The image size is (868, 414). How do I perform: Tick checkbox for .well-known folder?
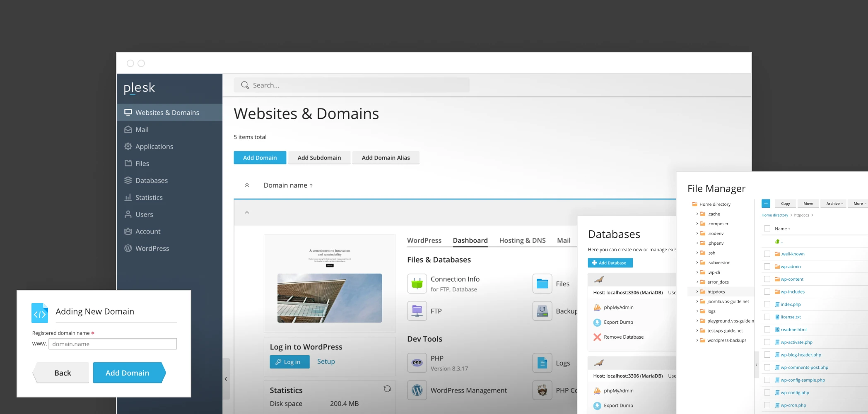(767, 254)
